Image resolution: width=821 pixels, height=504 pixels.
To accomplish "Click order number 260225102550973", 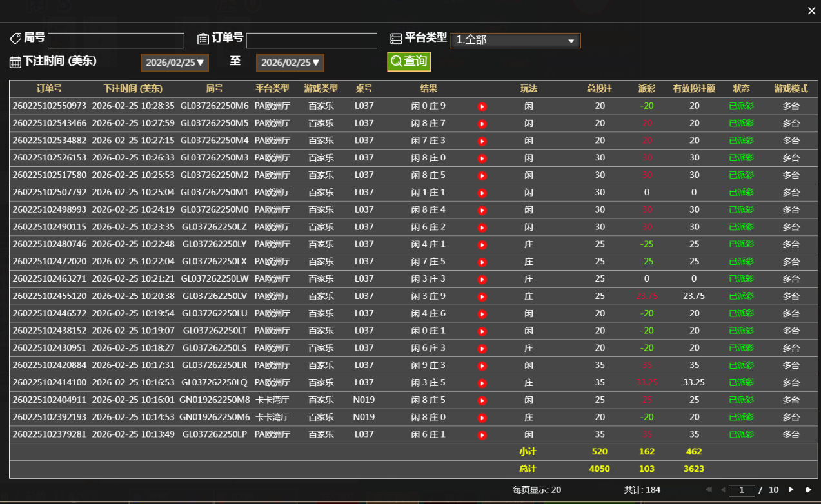I will click(x=49, y=106).
